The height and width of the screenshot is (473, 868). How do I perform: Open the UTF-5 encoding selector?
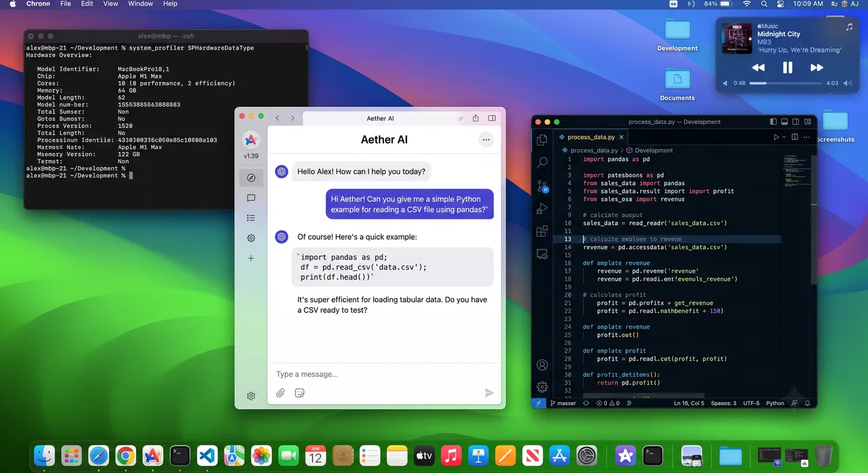pos(751,403)
